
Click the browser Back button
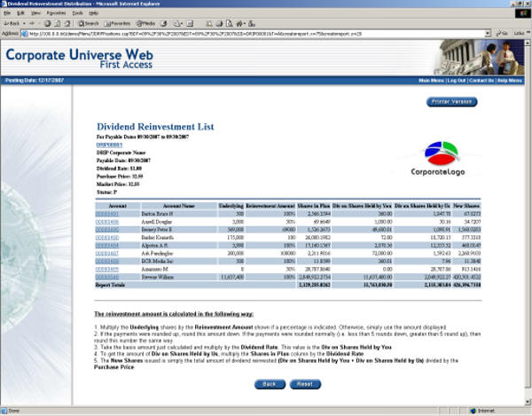(12, 23)
